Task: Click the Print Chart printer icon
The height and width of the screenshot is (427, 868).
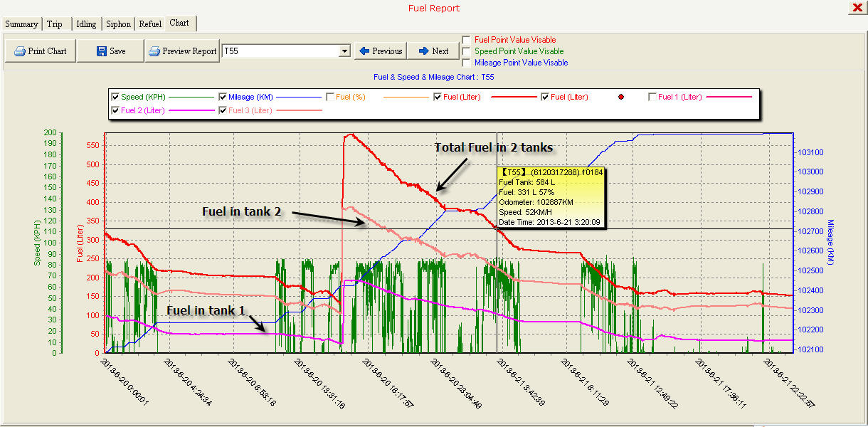Action: (19, 51)
